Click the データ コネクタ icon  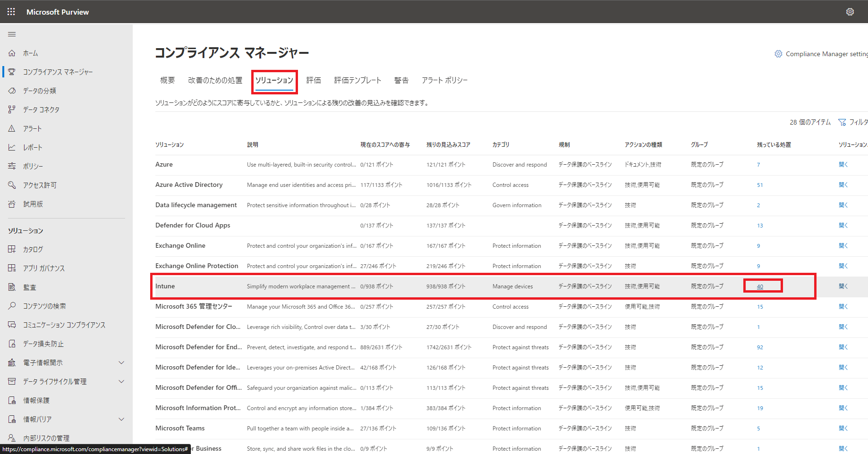pos(12,109)
